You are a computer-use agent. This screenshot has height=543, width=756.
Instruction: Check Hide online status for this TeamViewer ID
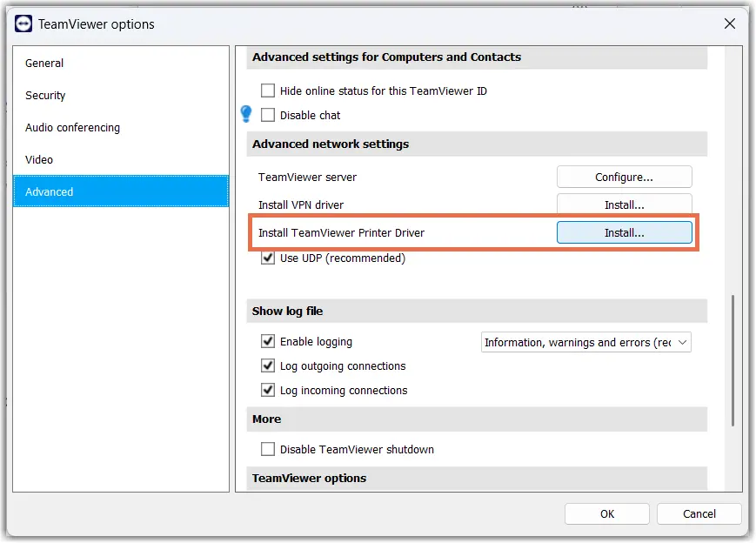click(268, 90)
